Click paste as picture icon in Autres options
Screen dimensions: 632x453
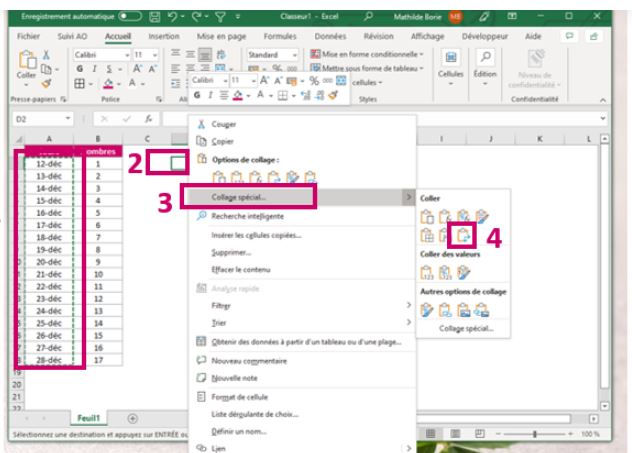(463, 310)
